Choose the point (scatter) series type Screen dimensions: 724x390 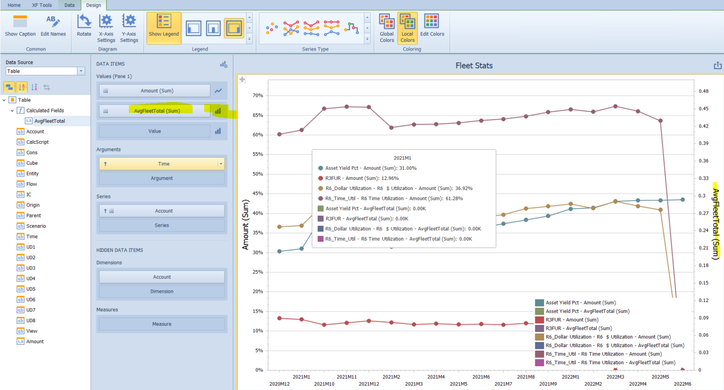[272, 28]
